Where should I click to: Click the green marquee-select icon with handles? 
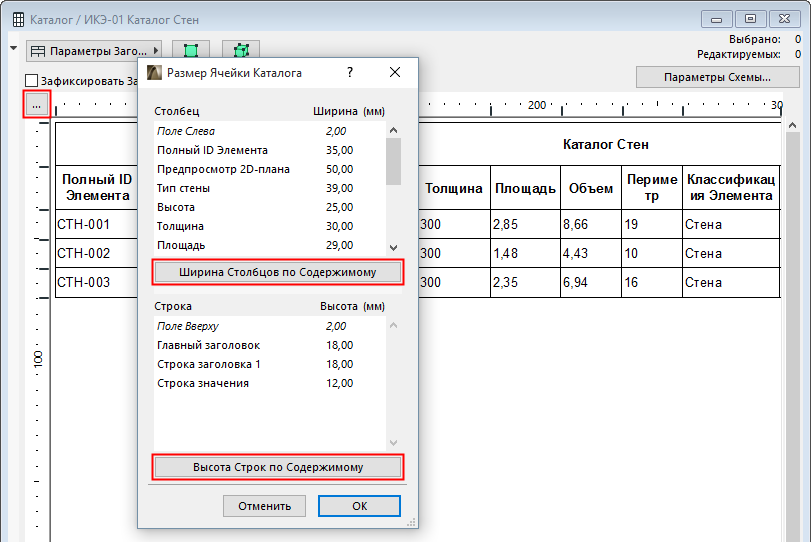click(241, 51)
